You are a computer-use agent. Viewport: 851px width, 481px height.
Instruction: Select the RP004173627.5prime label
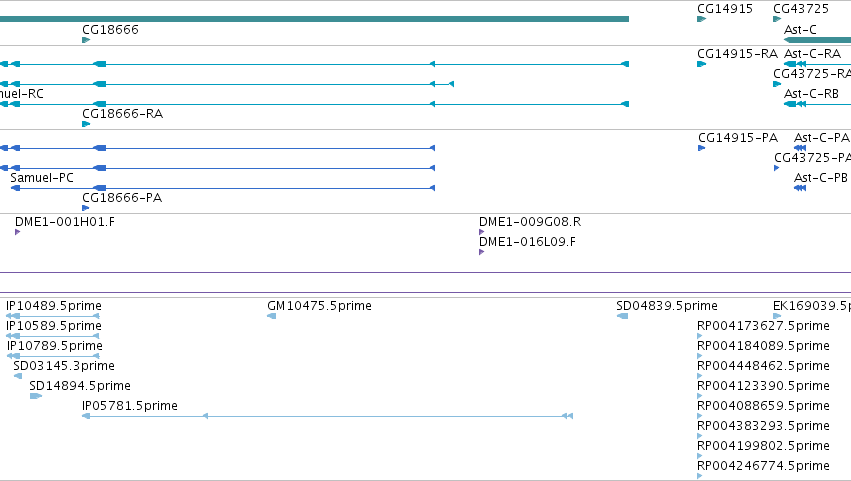coord(763,326)
